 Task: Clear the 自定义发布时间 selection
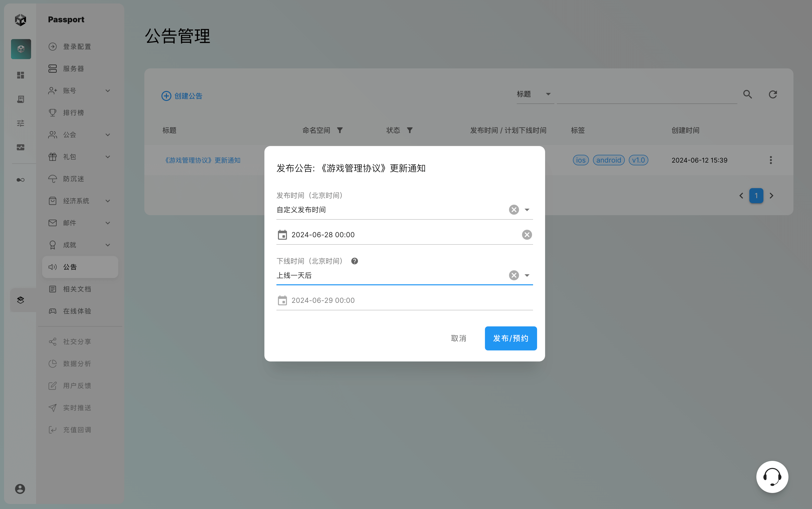click(x=514, y=210)
